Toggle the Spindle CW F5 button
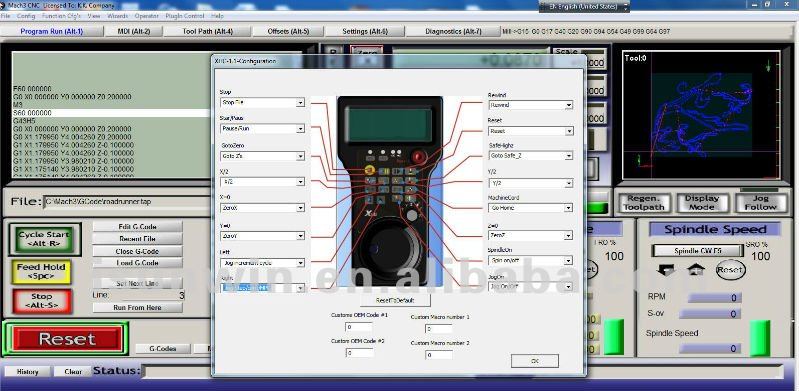This screenshot has height=391, width=799. (x=697, y=251)
